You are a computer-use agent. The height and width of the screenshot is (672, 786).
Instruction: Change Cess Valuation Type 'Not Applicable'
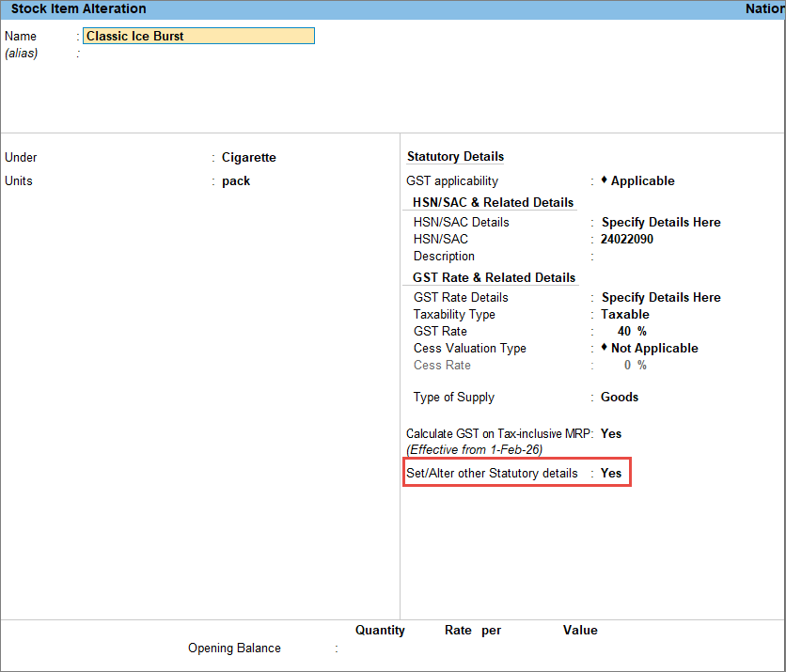coord(654,349)
